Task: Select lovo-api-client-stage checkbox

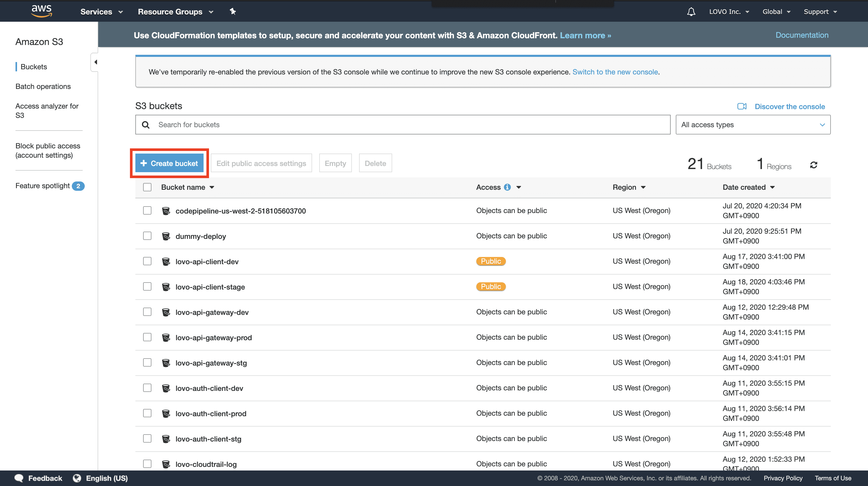Action: (147, 286)
